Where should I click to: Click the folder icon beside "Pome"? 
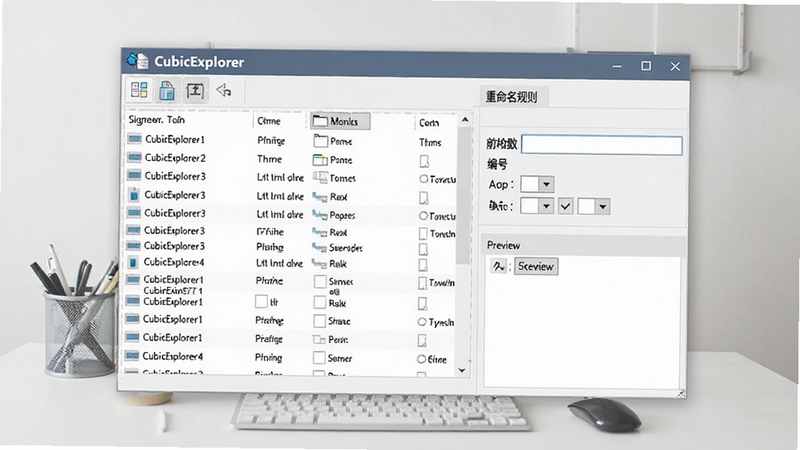tap(320, 141)
